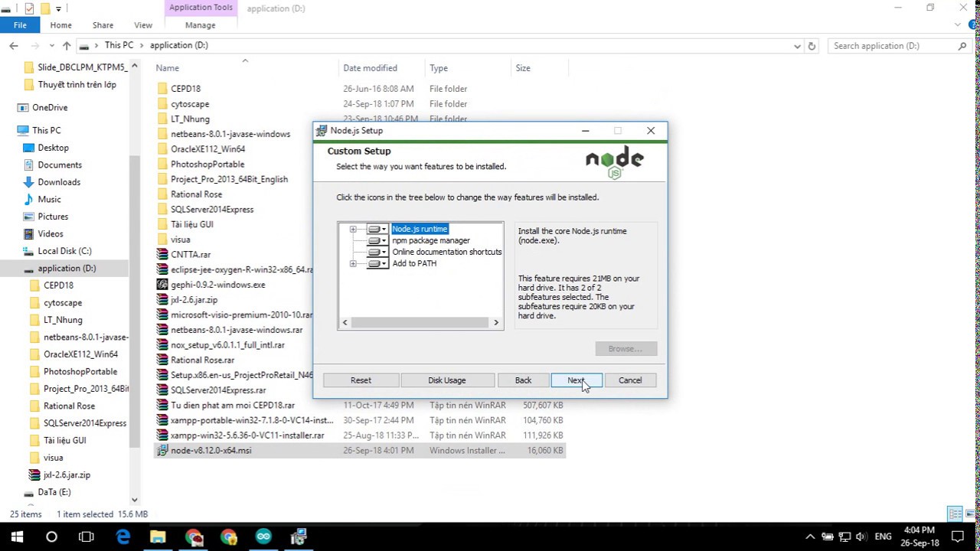Screen dimensions: 980x551
Task: Open the Home ribbon tab
Action: (x=60, y=25)
